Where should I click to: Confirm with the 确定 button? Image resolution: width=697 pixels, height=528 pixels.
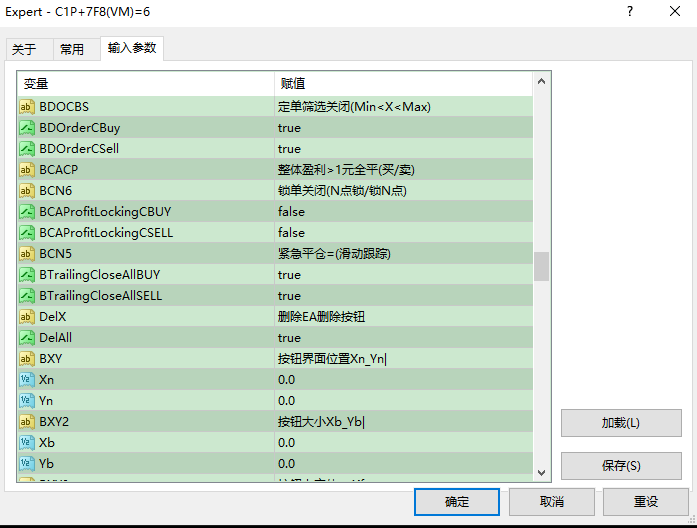457,502
